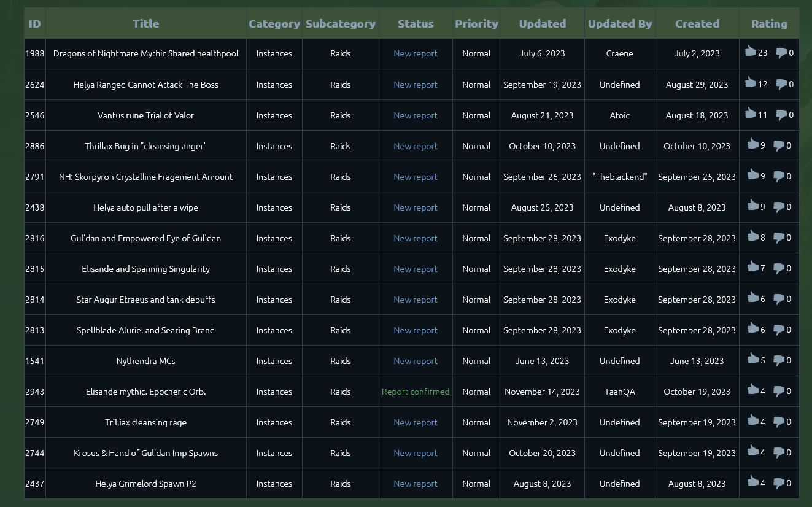Thumbs up Thrillax Bug cleansing anger report
This screenshot has width=812, height=507.
pyautogui.click(x=752, y=144)
